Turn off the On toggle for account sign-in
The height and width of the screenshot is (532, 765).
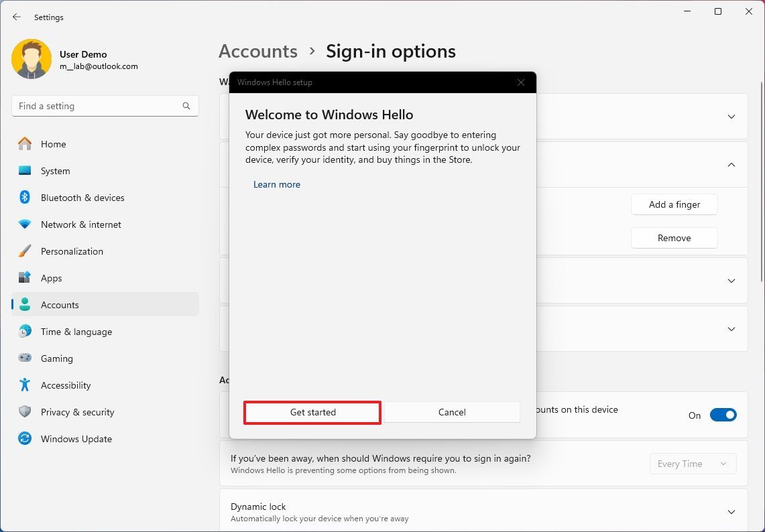pyautogui.click(x=723, y=415)
